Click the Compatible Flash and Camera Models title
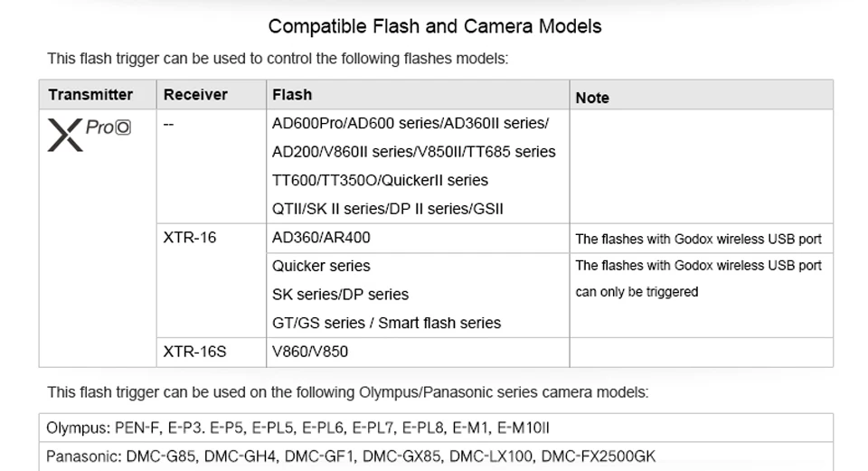This screenshot has width=868, height=471. [435, 26]
